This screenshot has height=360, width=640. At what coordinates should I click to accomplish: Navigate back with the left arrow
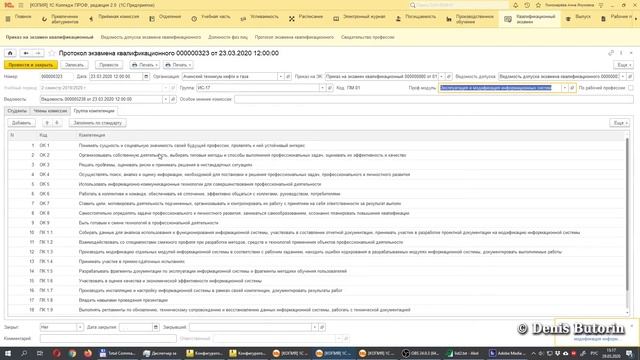coord(26,53)
